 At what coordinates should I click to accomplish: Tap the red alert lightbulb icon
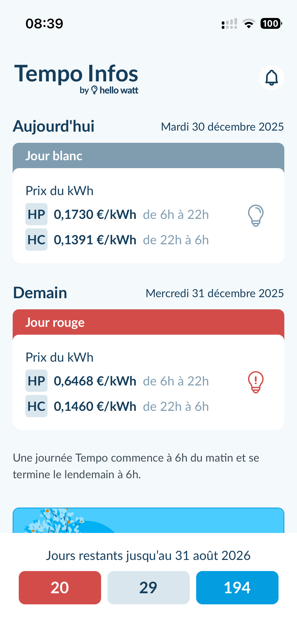[x=256, y=382]
